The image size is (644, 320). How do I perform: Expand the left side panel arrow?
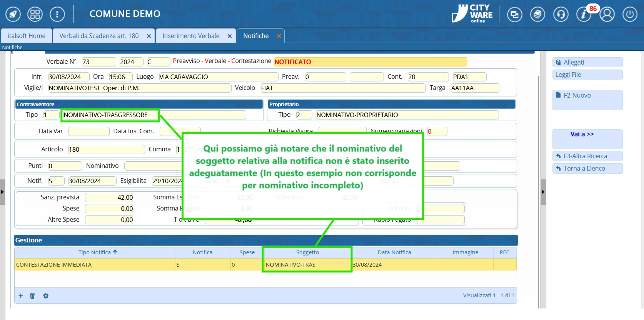(x=2, y=192)
